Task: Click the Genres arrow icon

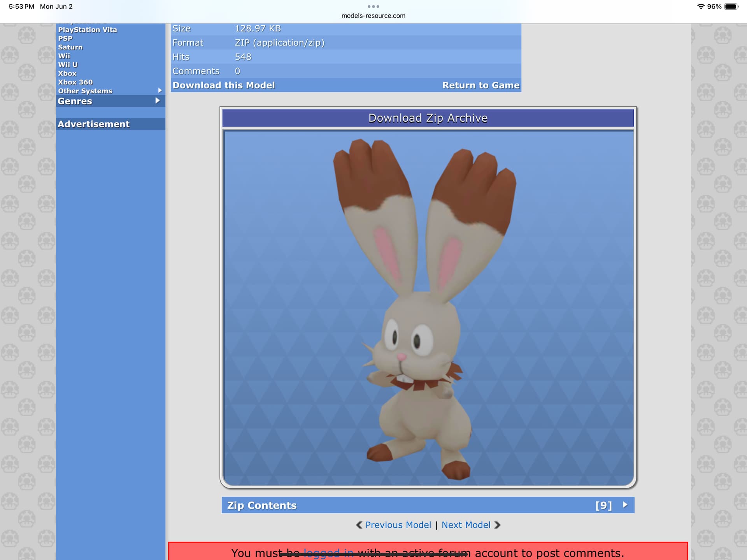Action: coord(158,101)
